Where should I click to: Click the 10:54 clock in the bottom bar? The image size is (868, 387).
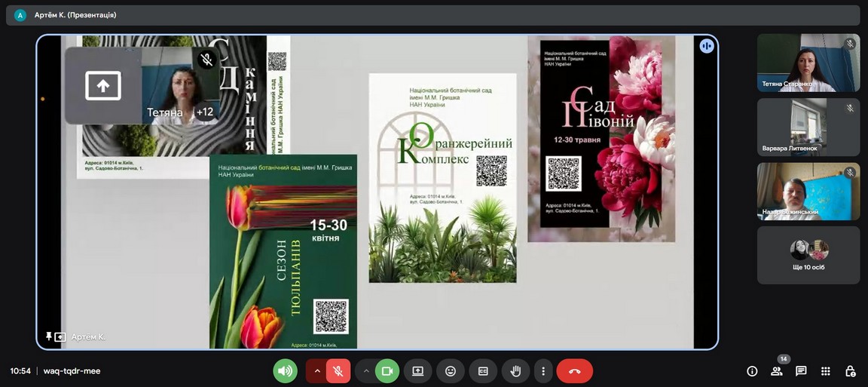click(20, 371)
